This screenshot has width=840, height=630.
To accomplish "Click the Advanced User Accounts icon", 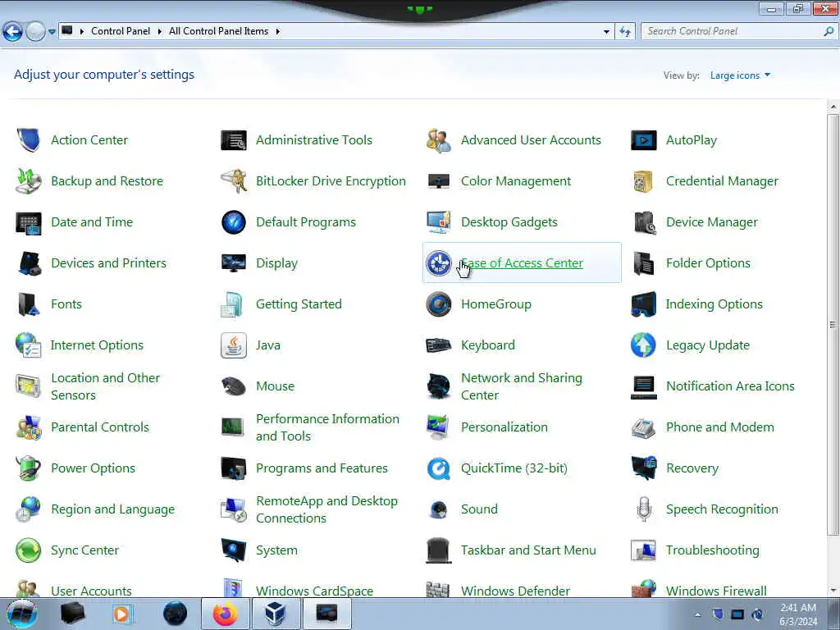I will click(439, 140).
